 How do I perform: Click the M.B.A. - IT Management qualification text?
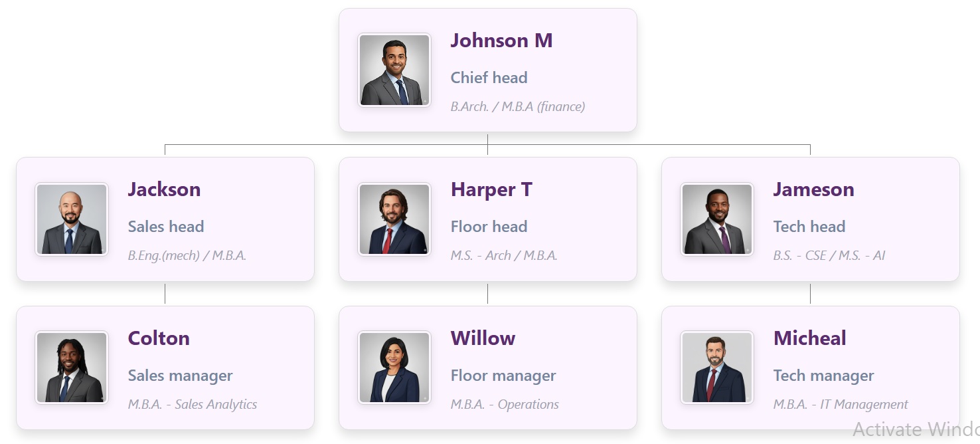[x=841, y=404]
